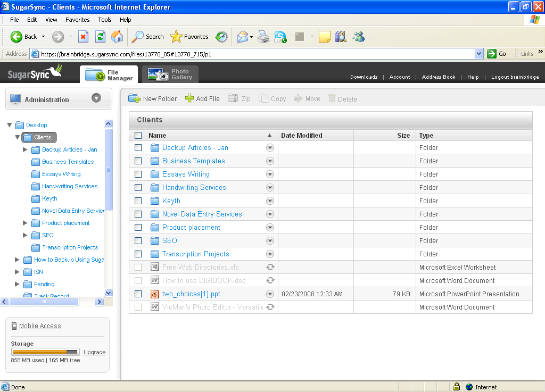Screen dimensions: 545x392
Task: Click the browser Forward arrow icon
Action: pos(58,37)
